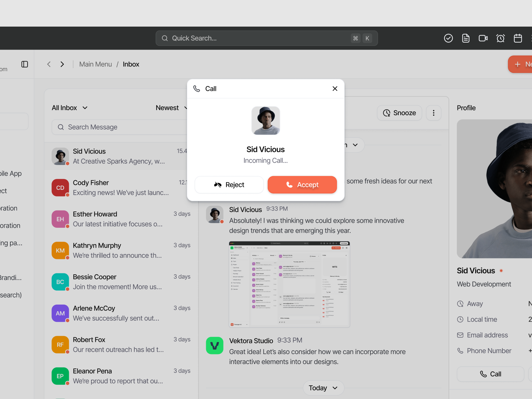This screenshot has height=399, width=532.
Task: Click the Quick Search bar
Action: (266, 38)
